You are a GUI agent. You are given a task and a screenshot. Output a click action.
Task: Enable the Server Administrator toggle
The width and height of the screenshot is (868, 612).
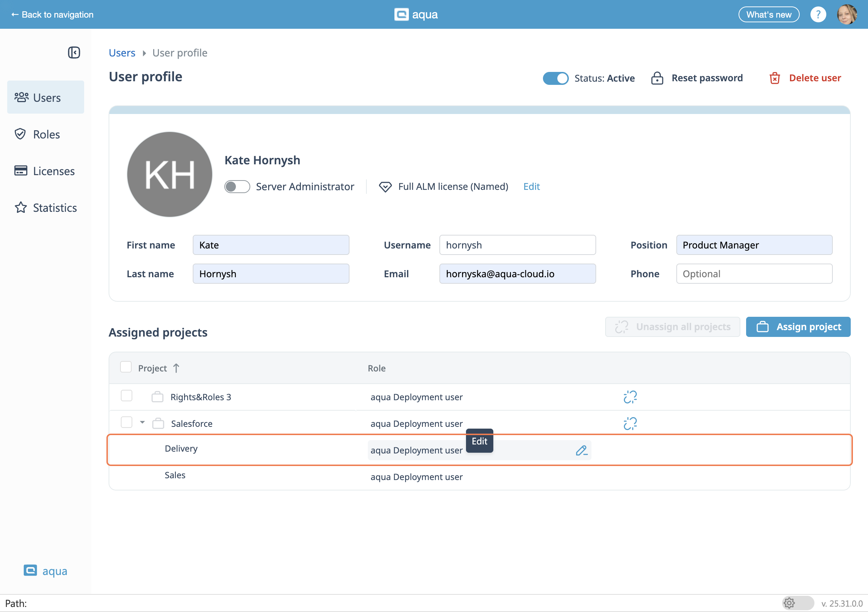pos(237,186)
